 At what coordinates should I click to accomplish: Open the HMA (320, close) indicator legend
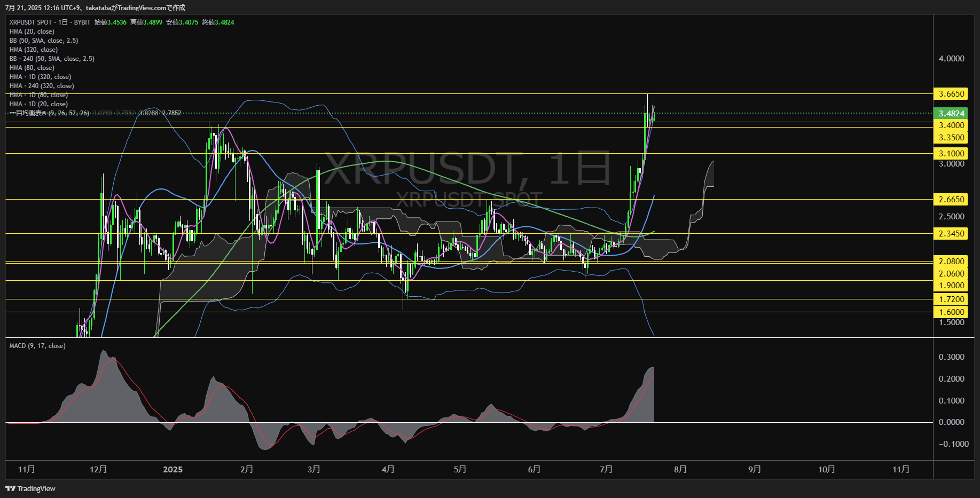pyautogui.click(x=34, y=50)
